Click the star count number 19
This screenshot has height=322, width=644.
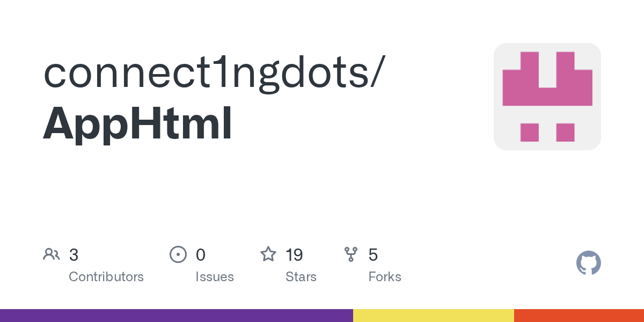pos(295,255)
